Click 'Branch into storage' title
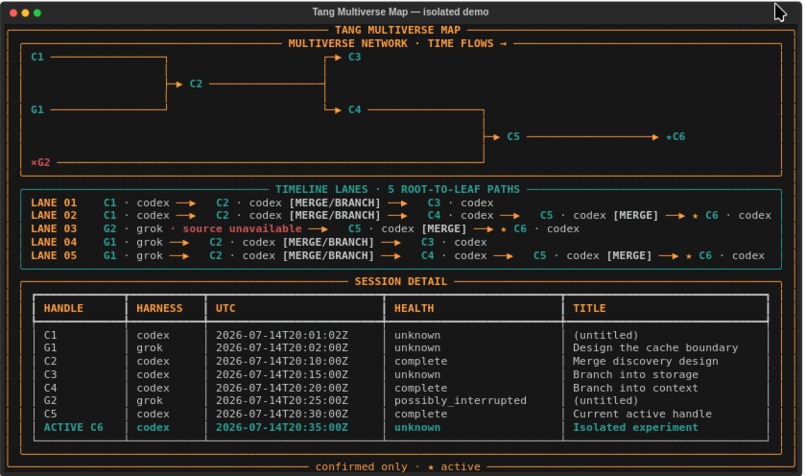Screen dimensions: 806x476 click(635, 375)
